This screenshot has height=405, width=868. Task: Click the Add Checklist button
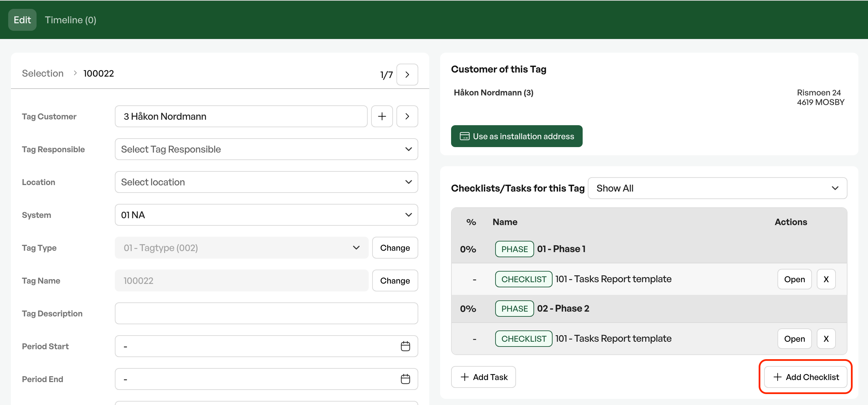pyautogui.click(x=806, y=377)
